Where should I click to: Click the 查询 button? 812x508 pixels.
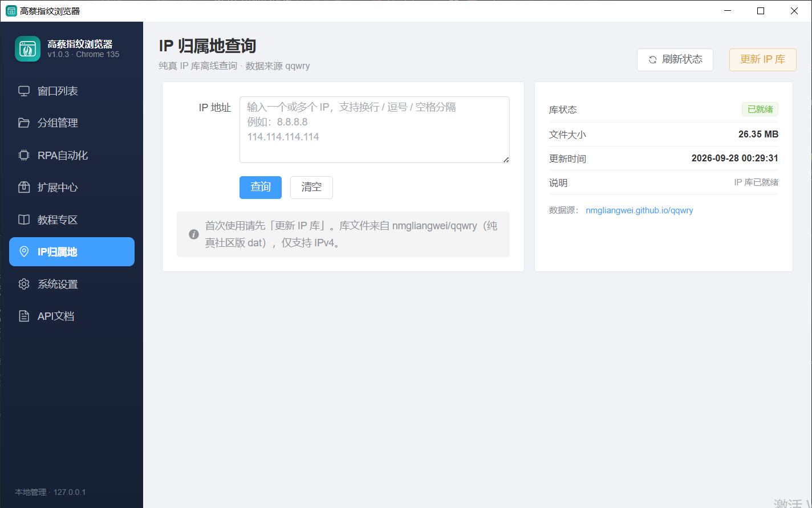click(261, 187)
